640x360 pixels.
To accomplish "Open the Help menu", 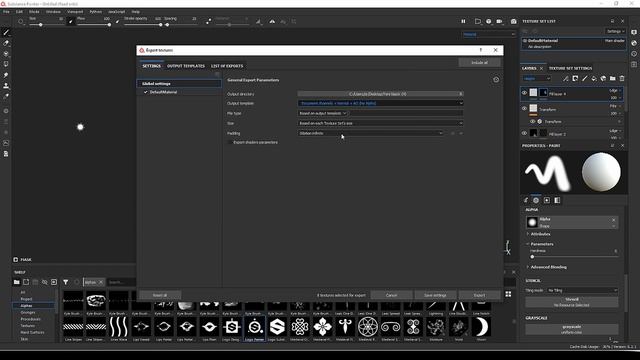I will [136, 12].
